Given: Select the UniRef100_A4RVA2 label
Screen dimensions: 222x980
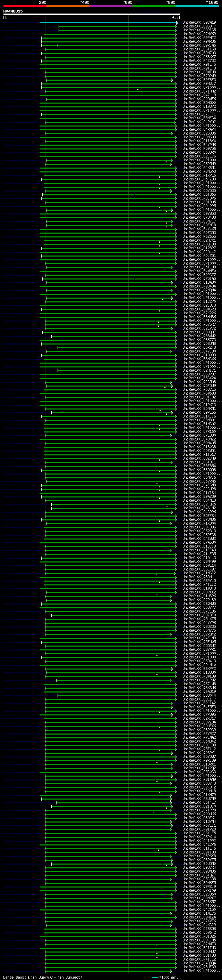Looking at the screenshot, I should tap(199, 122).
